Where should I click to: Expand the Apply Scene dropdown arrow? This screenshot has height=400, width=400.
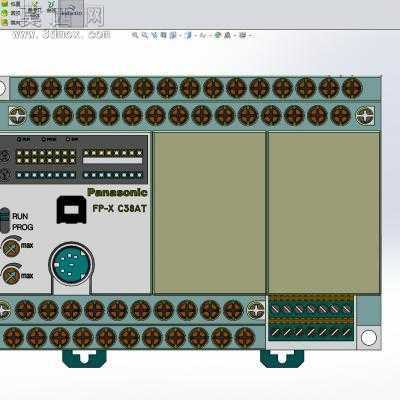click(234, 35)
